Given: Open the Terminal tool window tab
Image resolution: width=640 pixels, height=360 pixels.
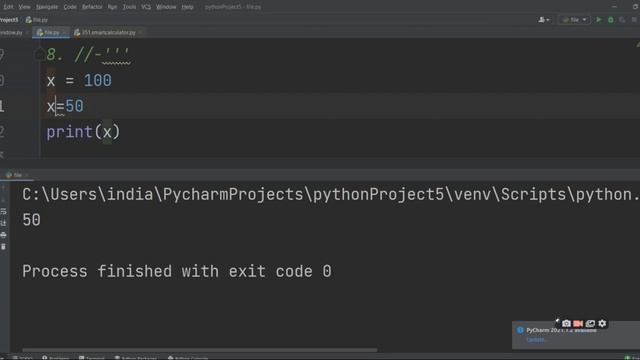Looking at the screenshot, I should coord(92,358).
